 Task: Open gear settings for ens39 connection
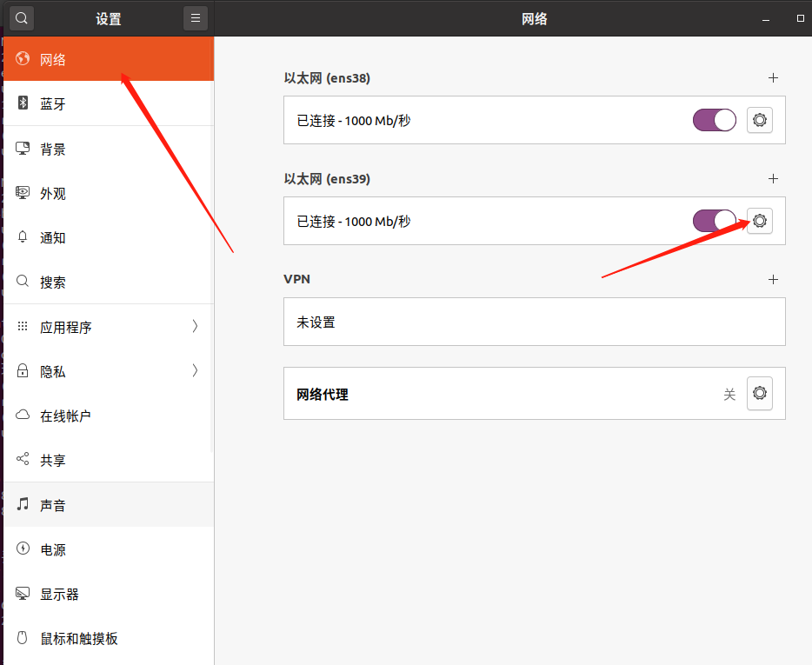coord(760,221)
